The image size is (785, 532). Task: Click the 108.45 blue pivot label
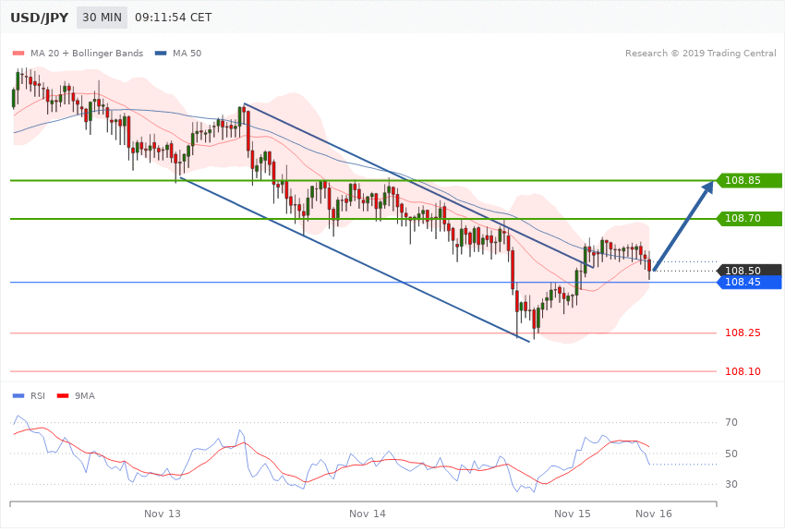749,283
